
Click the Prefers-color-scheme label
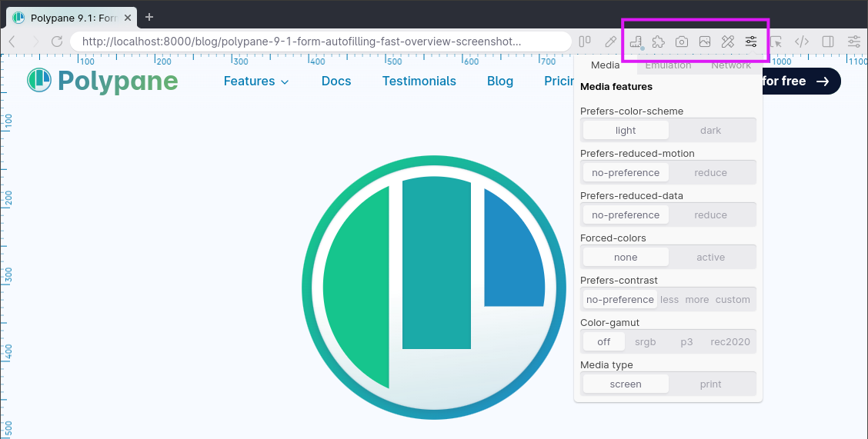(x=632, y=111)
